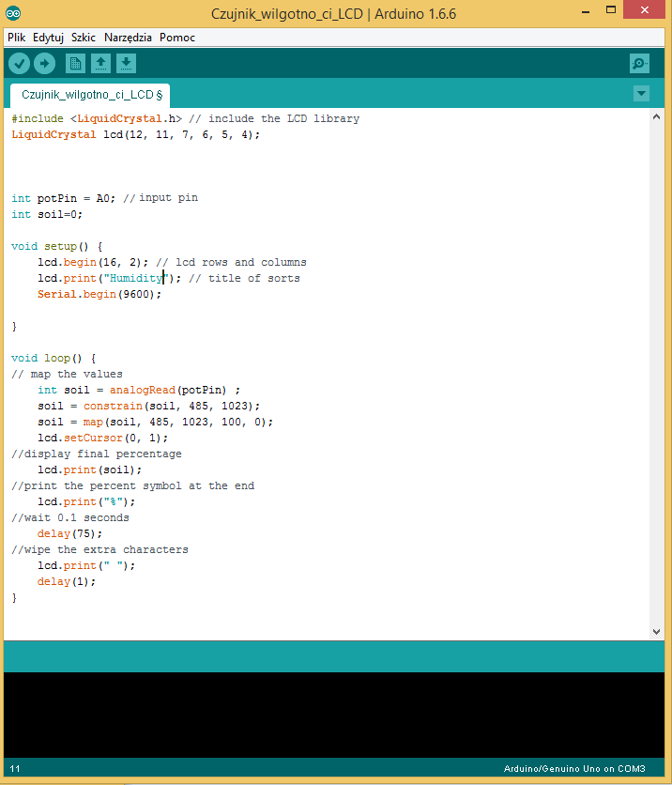Click the '#include <LiquidCrystal.h>' line

(x=186, y=118)
